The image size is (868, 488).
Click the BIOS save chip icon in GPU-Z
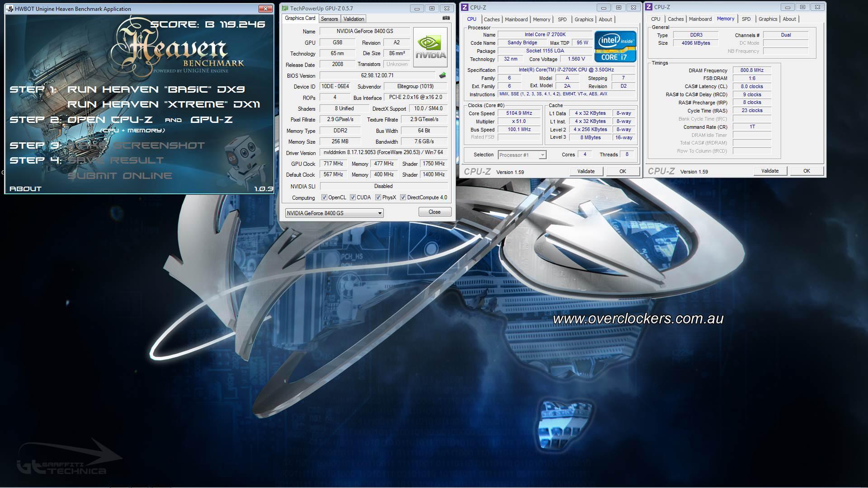pos(442,75)
